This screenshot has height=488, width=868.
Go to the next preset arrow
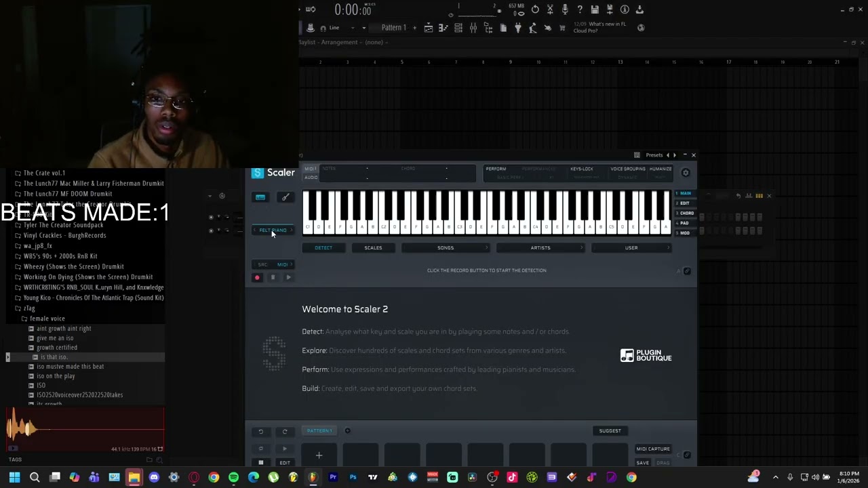[x=674, y=155]
